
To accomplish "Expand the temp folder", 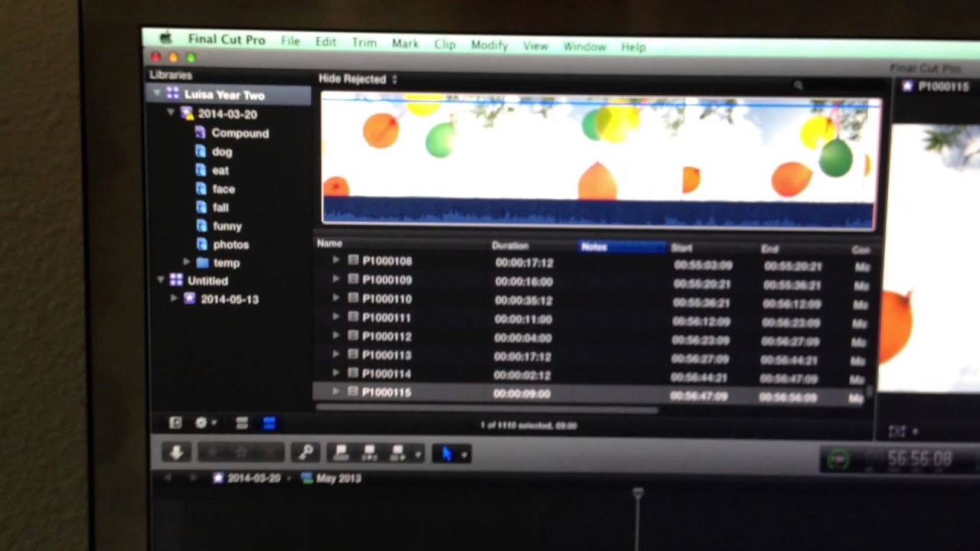I will pyautogui.click(x=186, y=262).
